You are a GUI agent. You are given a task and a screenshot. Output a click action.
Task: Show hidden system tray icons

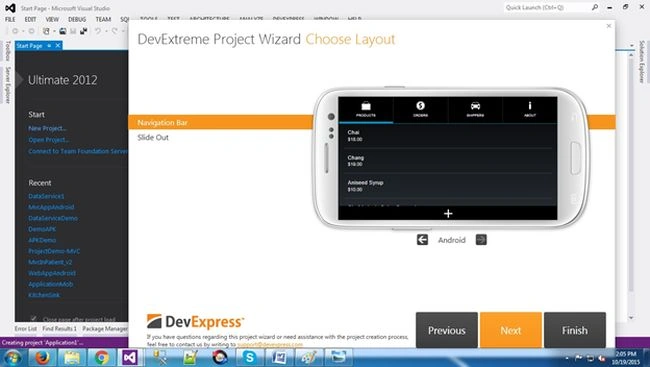(567, 357)
